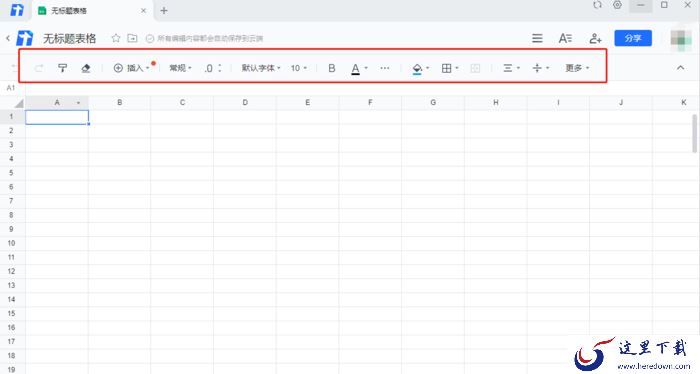
Task: Open the 默认字体 font dropdown
Action: pos(261,68)
